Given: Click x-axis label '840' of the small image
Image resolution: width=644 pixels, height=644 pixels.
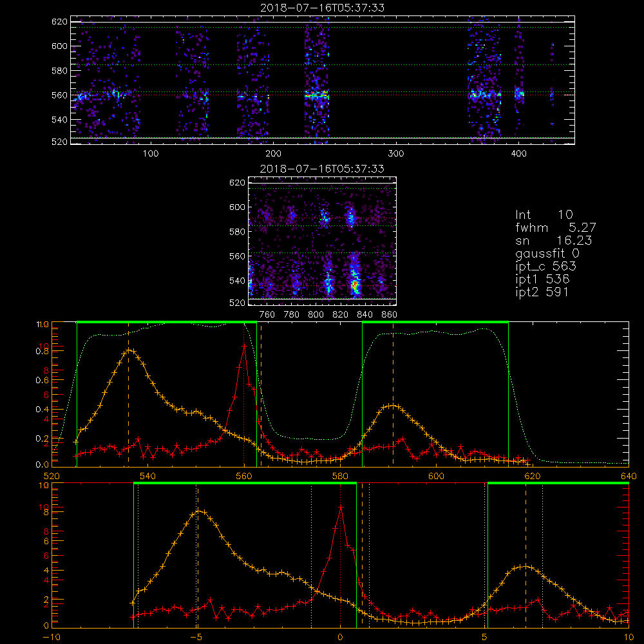Looking at the screenshot, I should [365, 315].
